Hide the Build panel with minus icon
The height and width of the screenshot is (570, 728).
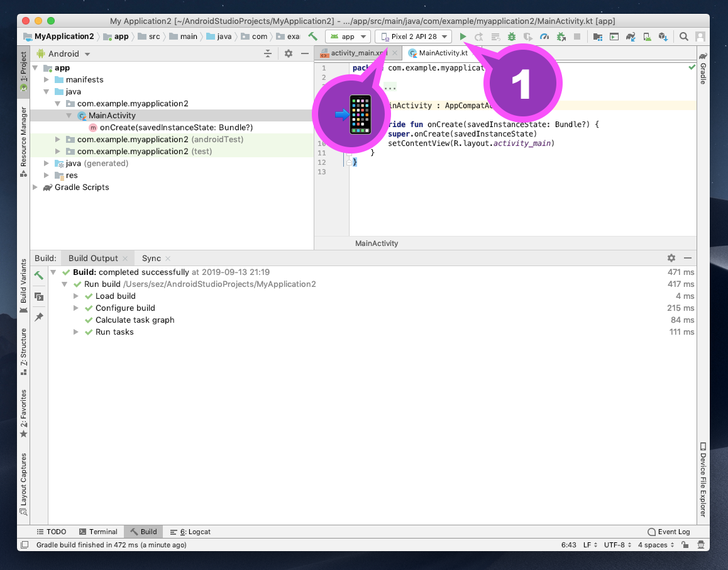[688, 258]
